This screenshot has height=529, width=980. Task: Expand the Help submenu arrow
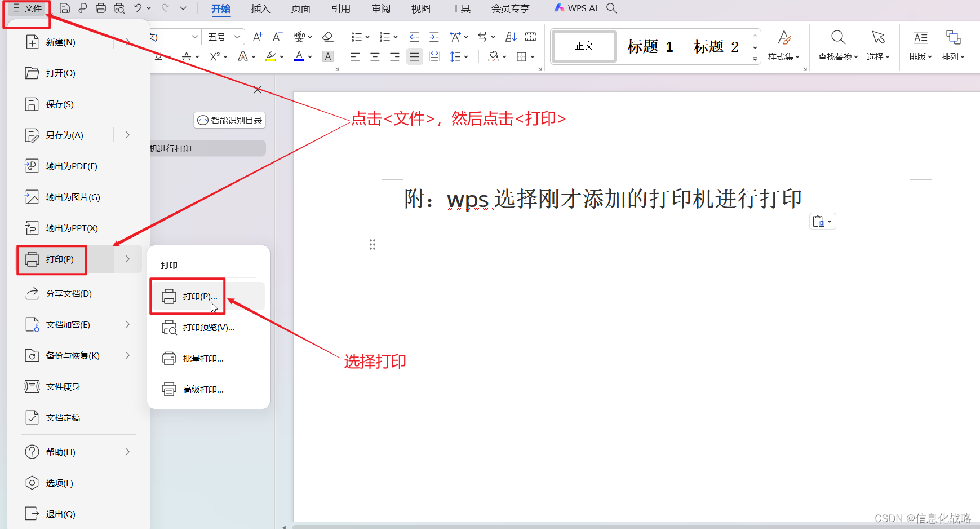(127, 452)
